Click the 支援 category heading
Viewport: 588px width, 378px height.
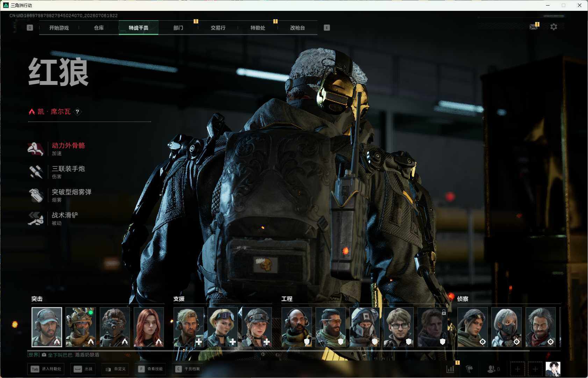point(179,299)
